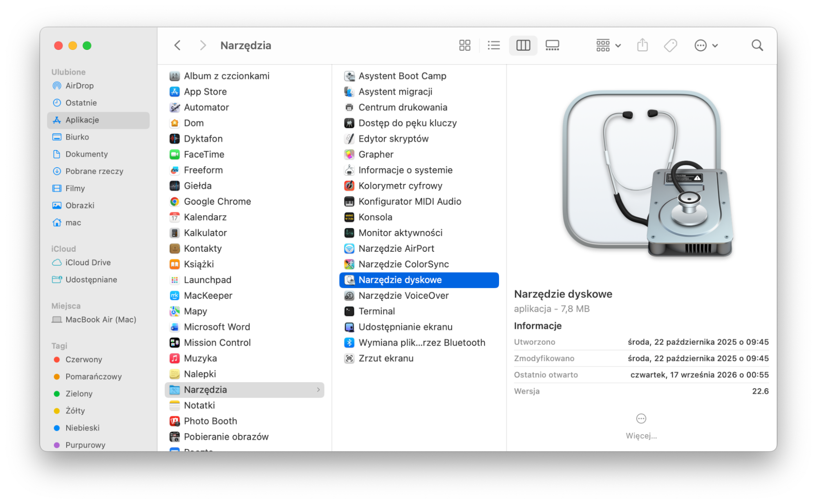The image size is (817, 504).
Task: Switch to column view
Action: point(523,45)
